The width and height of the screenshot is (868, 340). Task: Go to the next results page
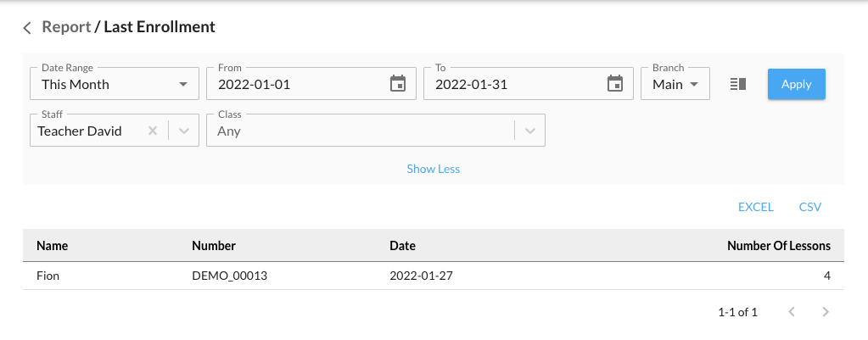(826, 312)
